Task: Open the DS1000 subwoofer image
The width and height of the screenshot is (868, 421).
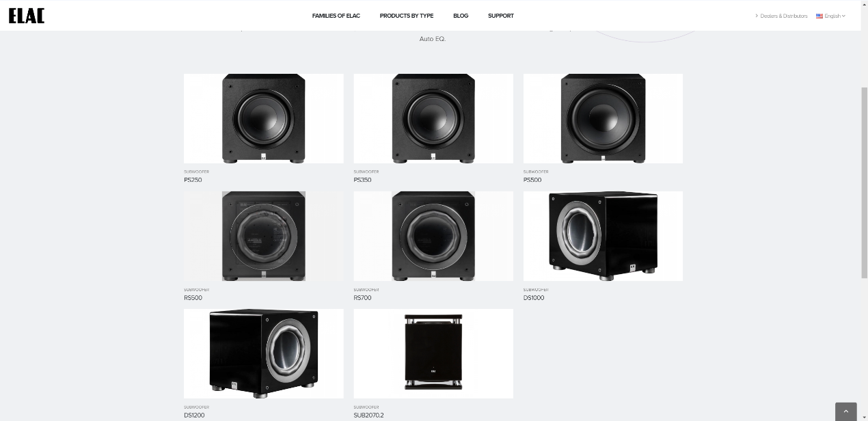Action: [x=603, y=236]
